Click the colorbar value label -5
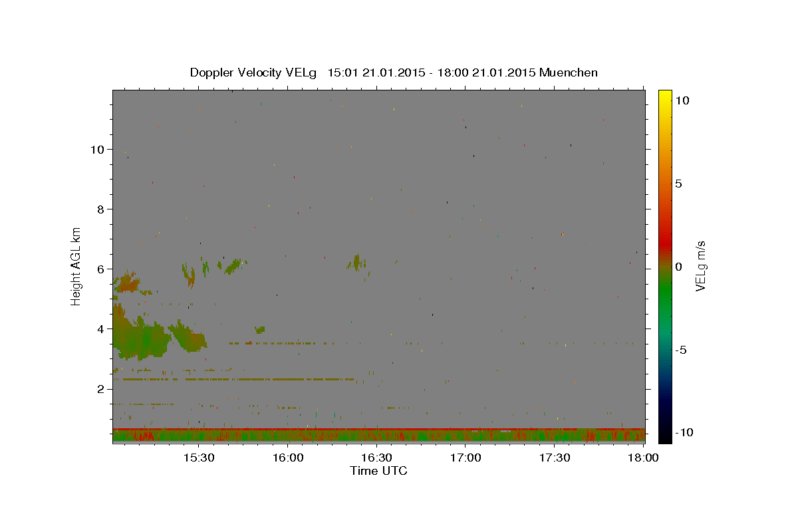 coord(681,350)
